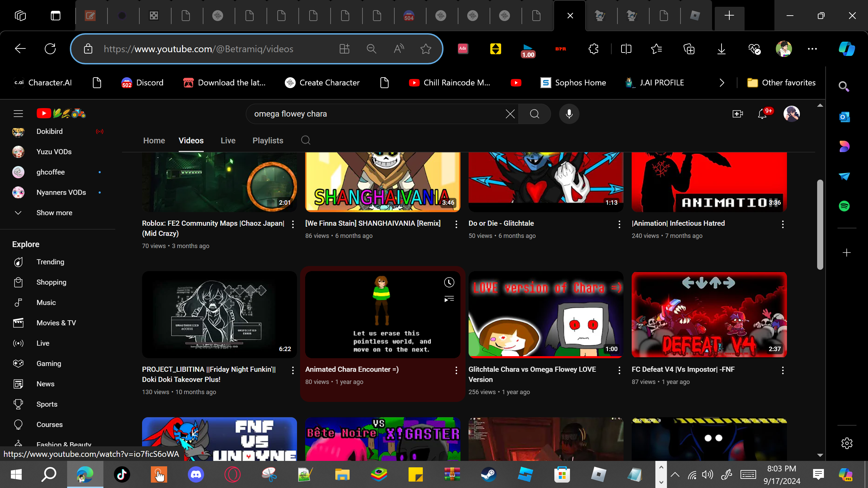Screen dimensions: 868x488
Task: Search within channel using magnifier icon
Action: click(305, 140)
